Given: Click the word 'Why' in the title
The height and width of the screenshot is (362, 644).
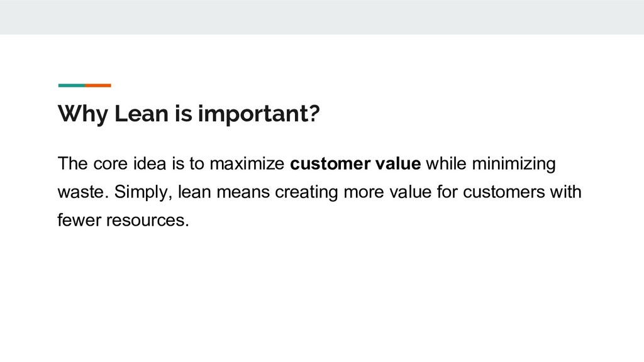Looking at the screenshot, I should click(82, 114).
